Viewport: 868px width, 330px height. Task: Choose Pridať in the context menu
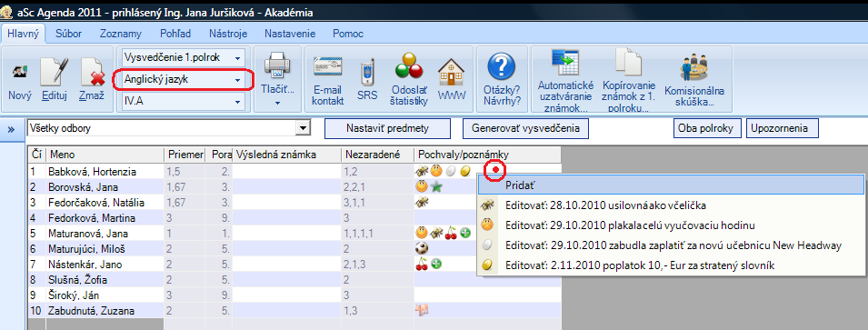point(671,185)
